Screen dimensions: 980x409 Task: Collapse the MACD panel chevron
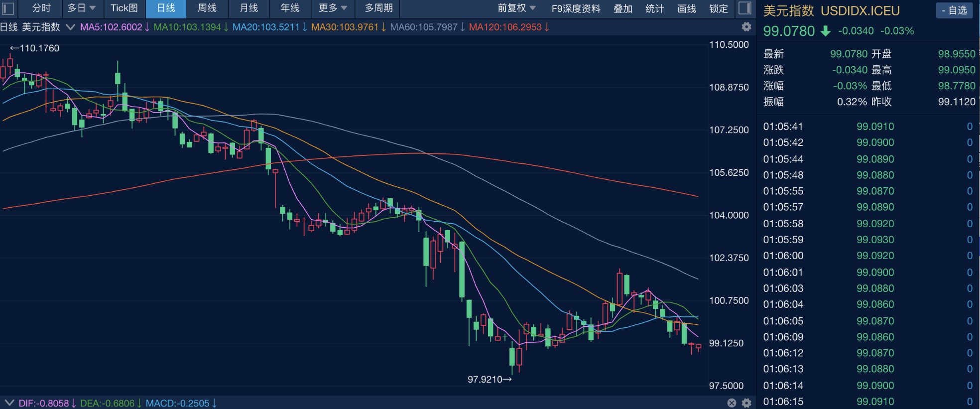(x=9, y=403)
